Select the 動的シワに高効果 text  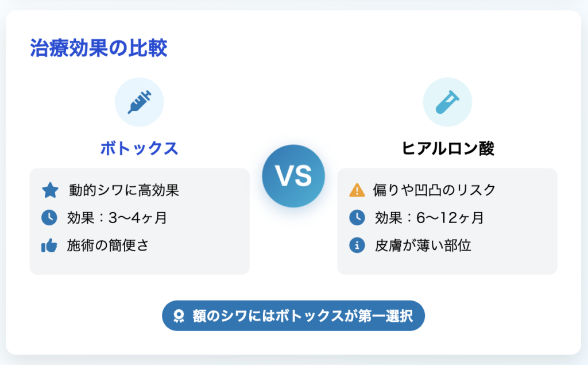tap(124, 190)
